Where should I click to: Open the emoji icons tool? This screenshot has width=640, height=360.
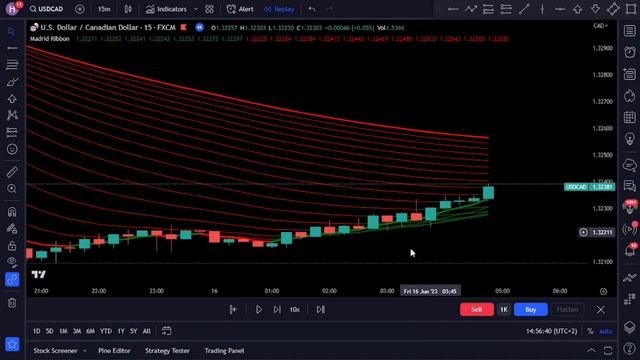pyautogui.click(x=12, y=149)
